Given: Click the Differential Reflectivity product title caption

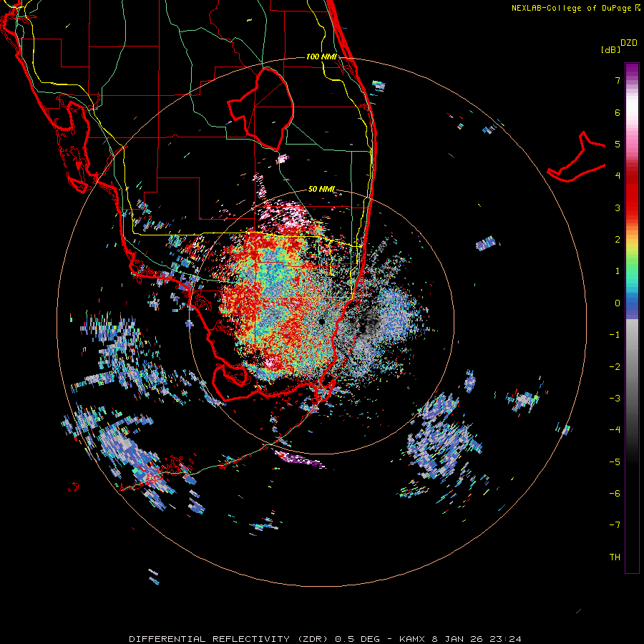Looking at the screenshot, I should 325,639.
